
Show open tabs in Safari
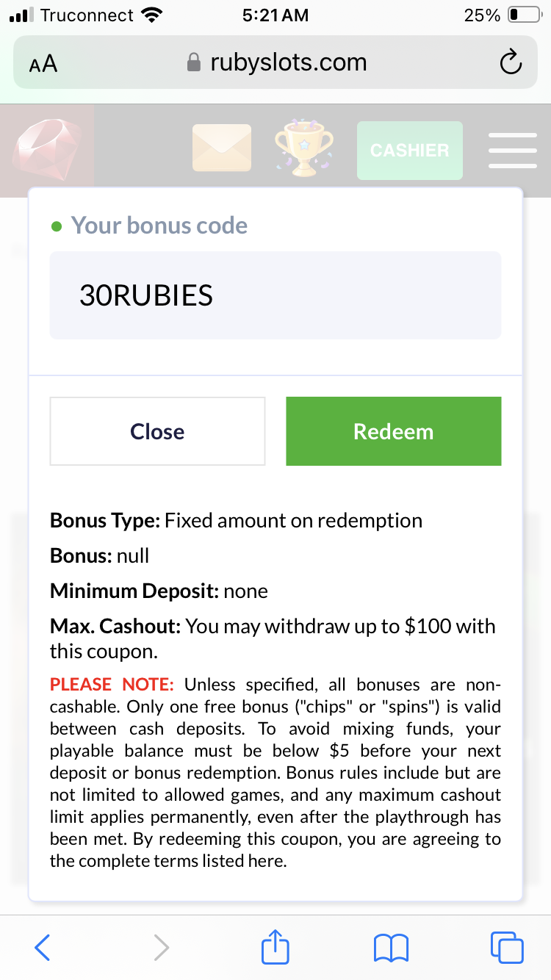pos(507,948)
